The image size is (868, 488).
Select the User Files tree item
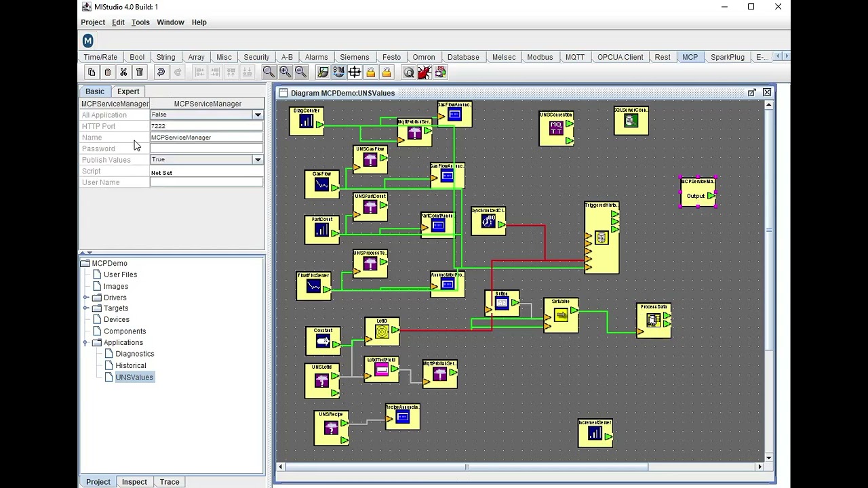pos(120,274)
